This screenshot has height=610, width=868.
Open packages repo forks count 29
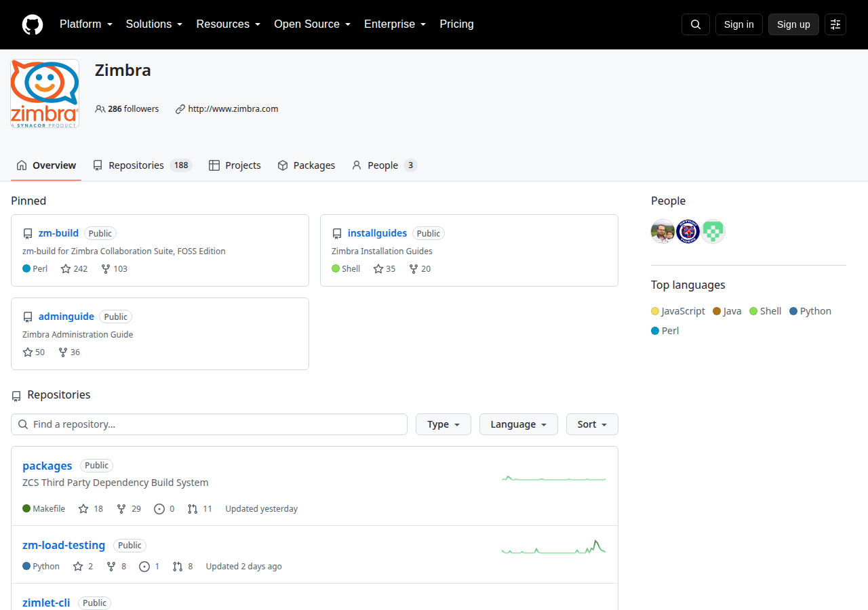pos(129,509)
